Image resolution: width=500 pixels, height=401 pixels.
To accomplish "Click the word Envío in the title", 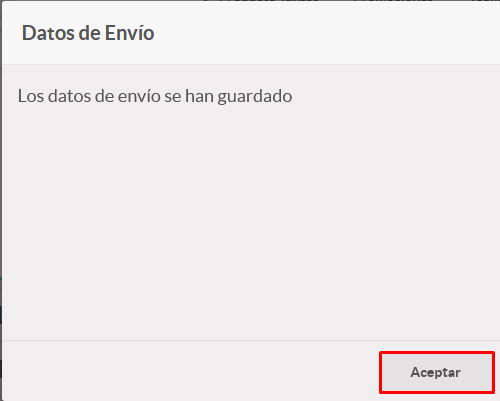I will [x=130, y=33].
